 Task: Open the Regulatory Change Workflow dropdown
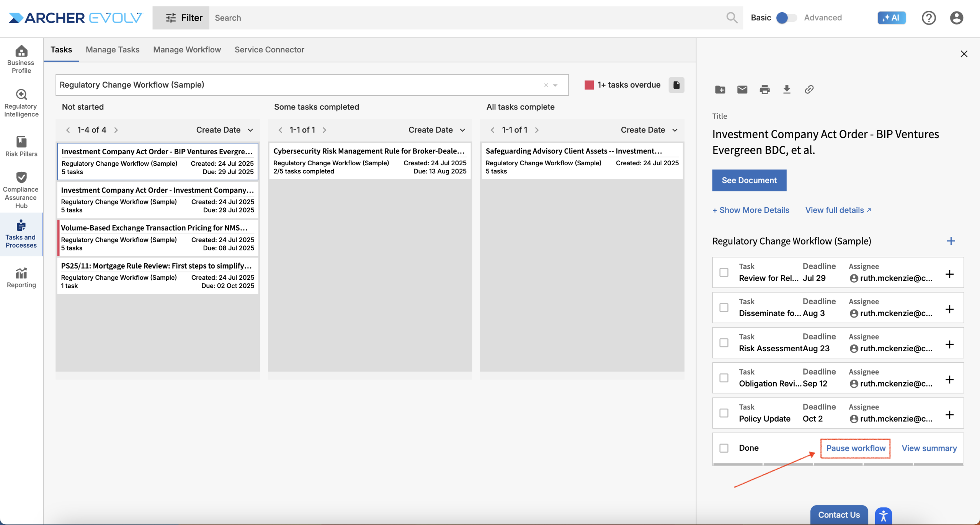pos(555,85)
